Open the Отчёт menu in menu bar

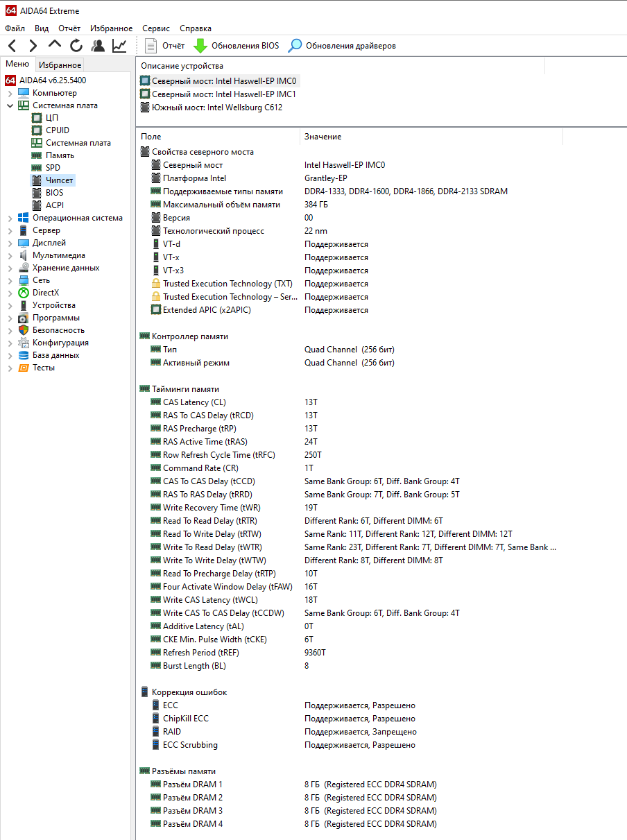(x=69, y=28)
